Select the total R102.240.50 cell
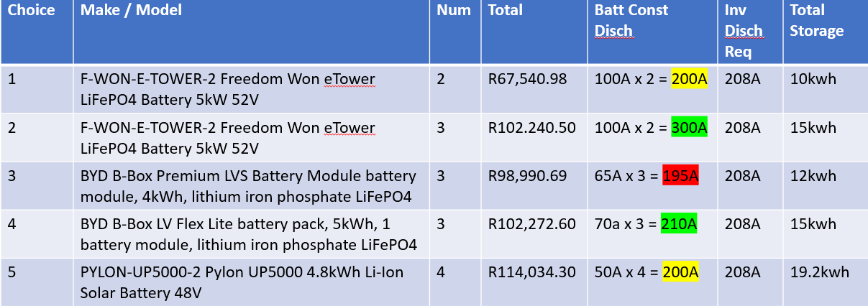The height and width of the screenshot is (306, 868). coord(531,128)
